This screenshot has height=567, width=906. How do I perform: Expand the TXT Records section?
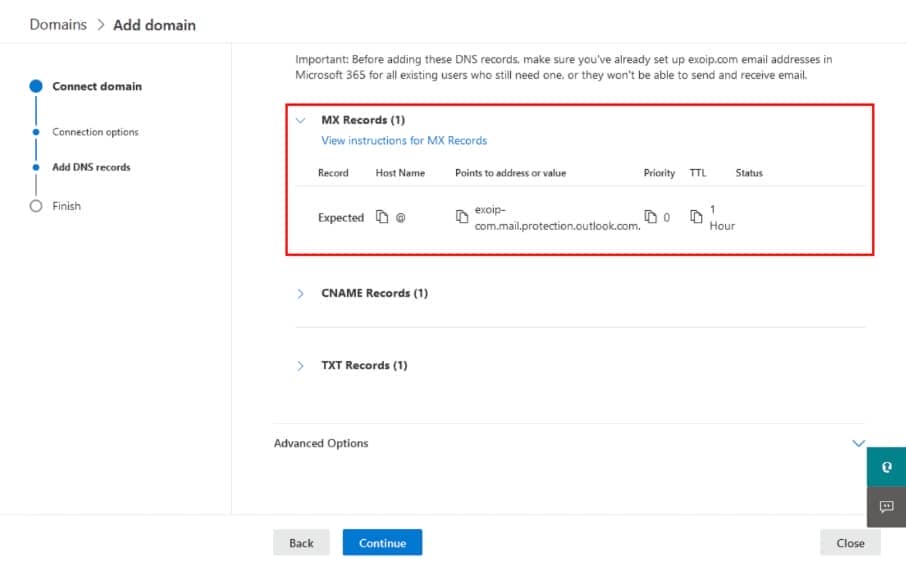point(301,365)
